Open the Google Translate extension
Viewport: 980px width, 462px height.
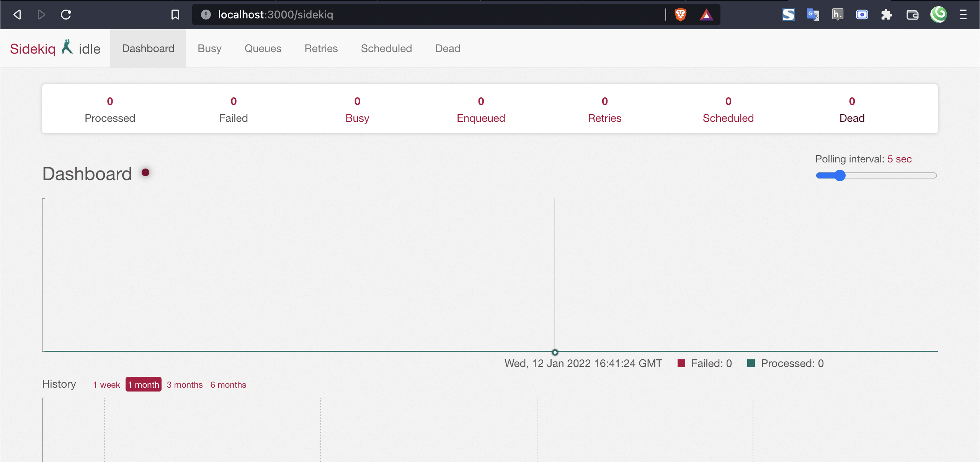tap(813, 15)
